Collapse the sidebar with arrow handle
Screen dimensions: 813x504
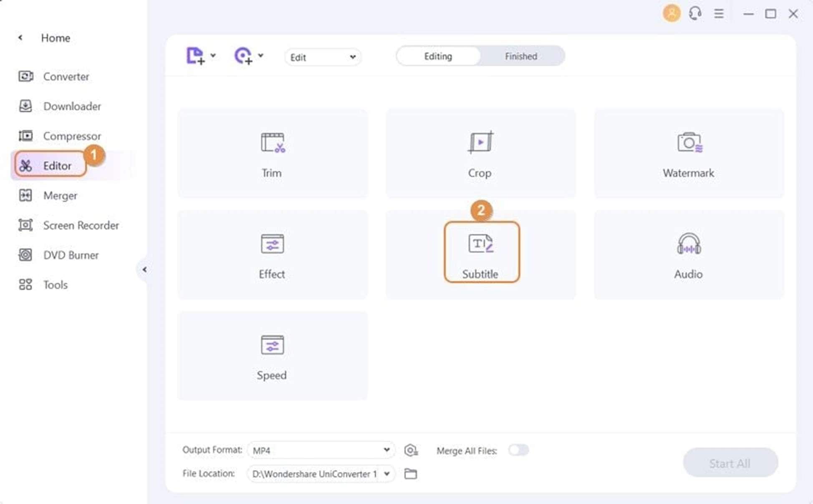[144, 270]
